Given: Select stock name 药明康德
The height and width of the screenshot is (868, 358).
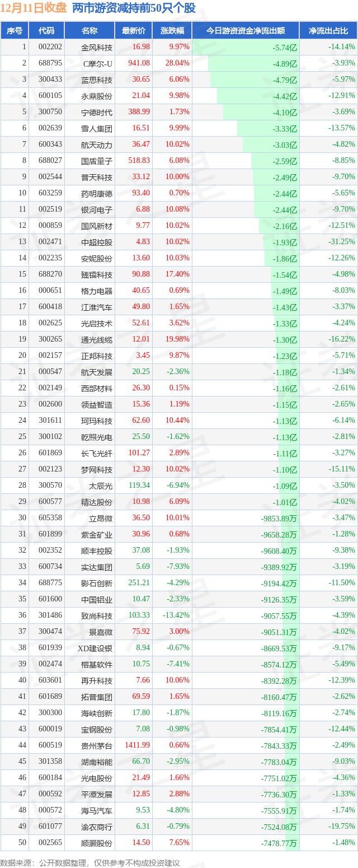Looking at the screenshot, I should tap(97, 193).
